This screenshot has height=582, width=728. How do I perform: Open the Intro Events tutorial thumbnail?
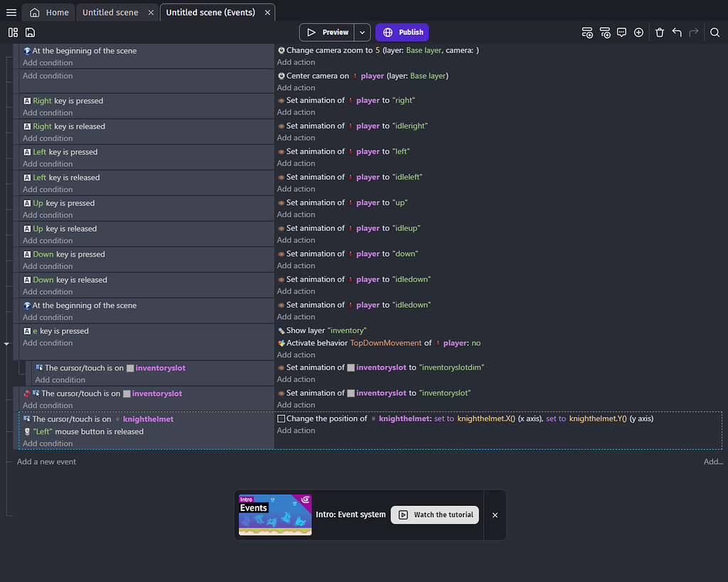274,514
